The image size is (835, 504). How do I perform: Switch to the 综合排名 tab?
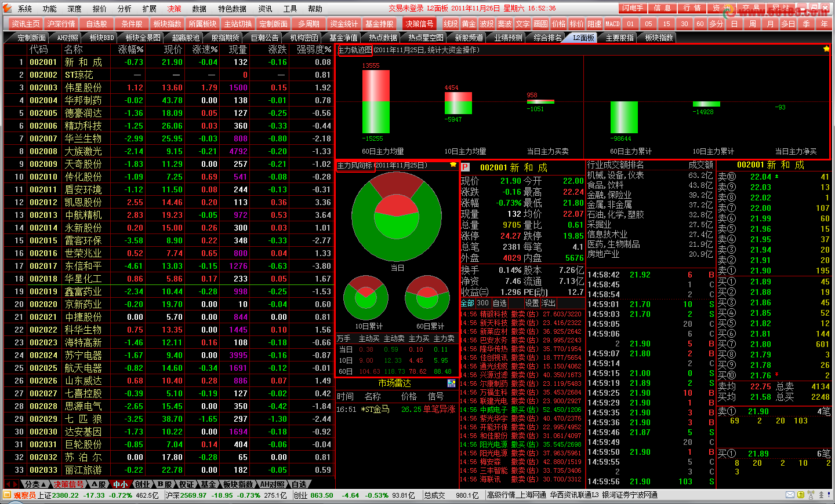(547, 38)
